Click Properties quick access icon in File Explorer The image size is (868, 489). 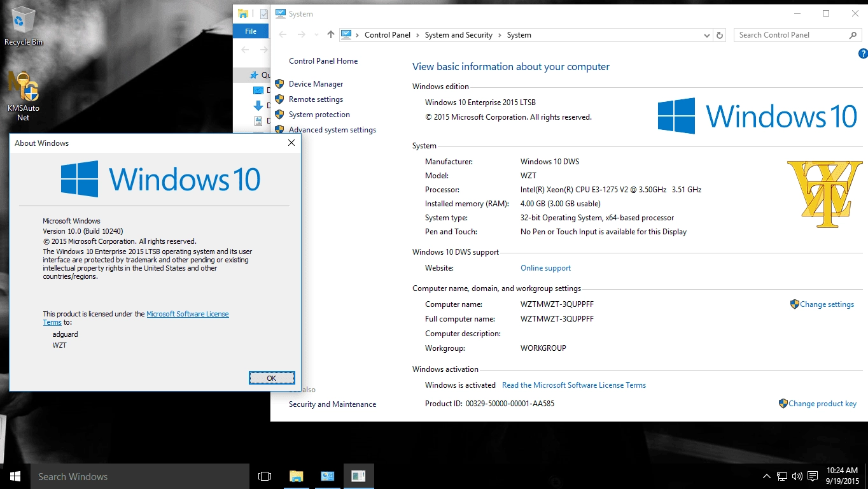coord(263,13)
